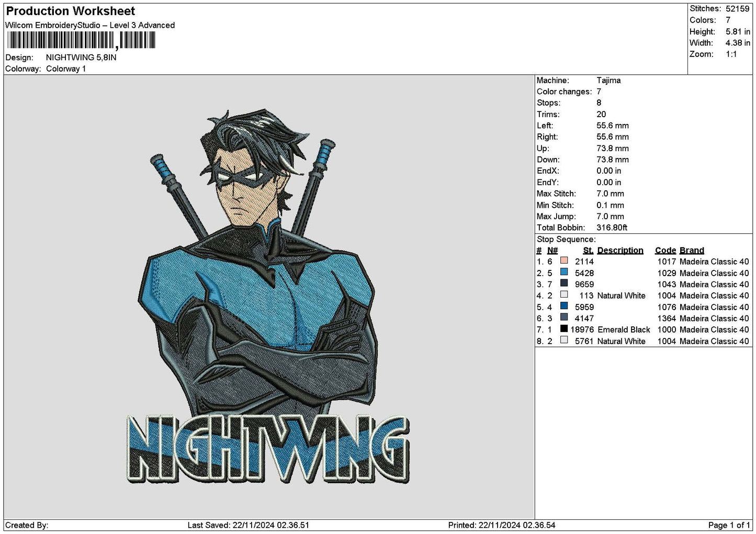Click stitch count '9659' in stop 3
Viewport: 756px width, 534px height.
pyautogui.click(x=584, y=285)
